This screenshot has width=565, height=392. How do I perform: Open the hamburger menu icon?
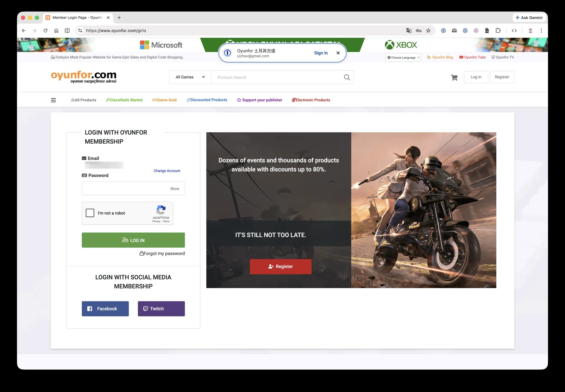53,100
